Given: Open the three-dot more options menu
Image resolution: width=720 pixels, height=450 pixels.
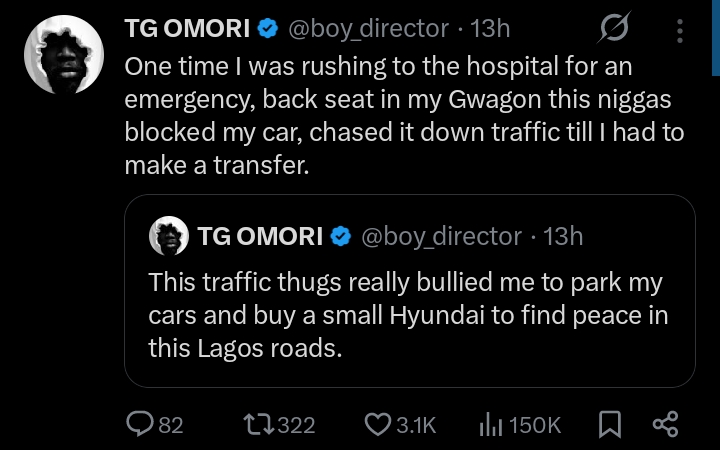Looking at the screenshot, I should (x=680, y=31).
